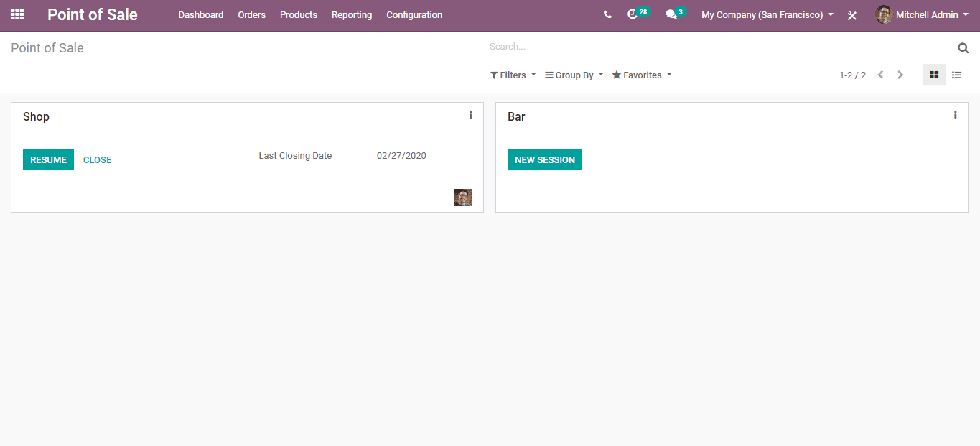
Task: Click the debug tools cross icon
Action: click(852, 15)
